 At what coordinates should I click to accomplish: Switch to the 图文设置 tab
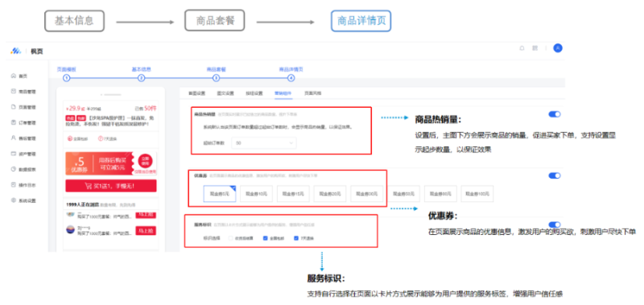[x=225, y=93]
